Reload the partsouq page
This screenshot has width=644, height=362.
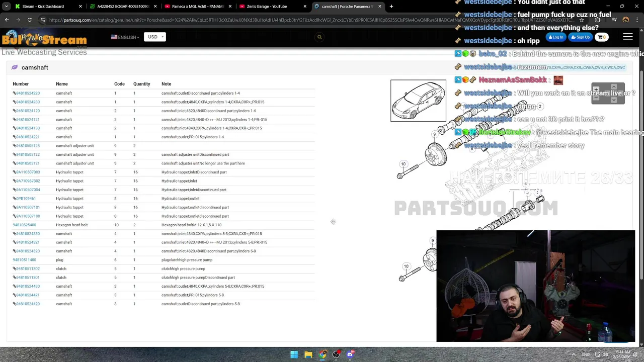tap(29, 20)
